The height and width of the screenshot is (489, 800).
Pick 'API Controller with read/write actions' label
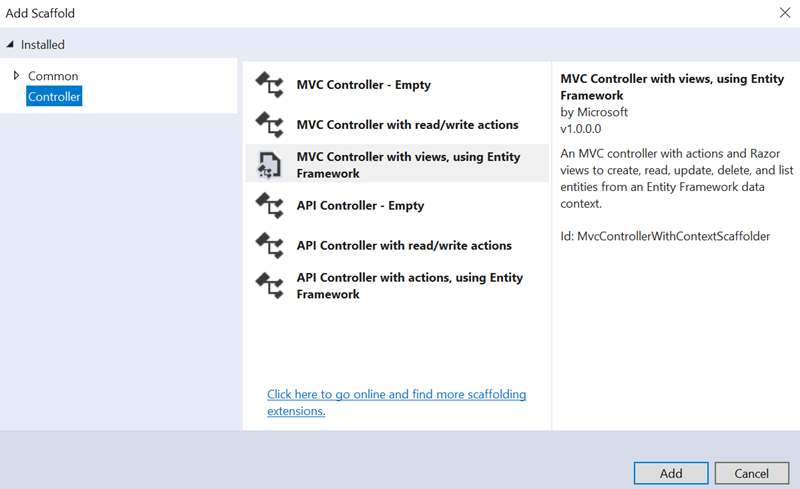coord(404,245)
